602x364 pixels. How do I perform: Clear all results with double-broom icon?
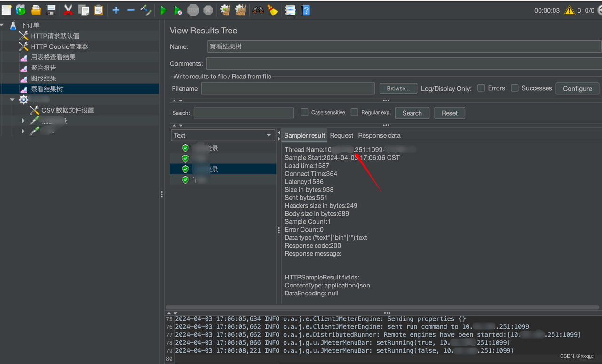pos(240,10)
